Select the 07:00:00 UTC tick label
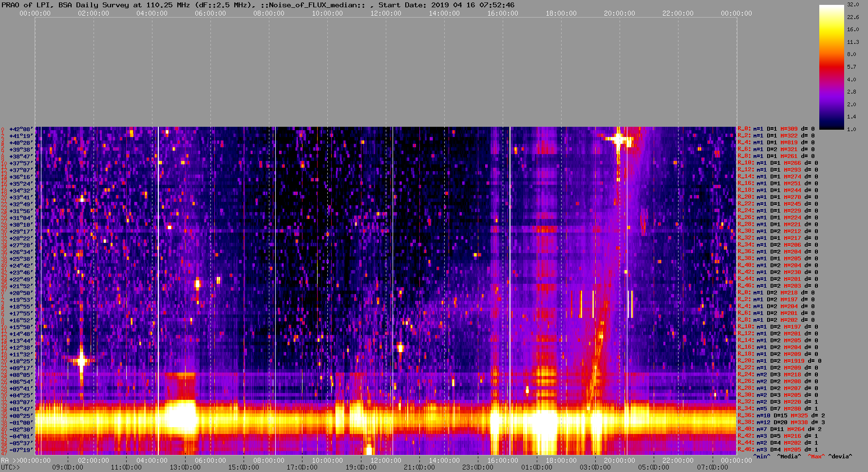The height and width of the screenshot is (472, 868). tap(713, 468)
